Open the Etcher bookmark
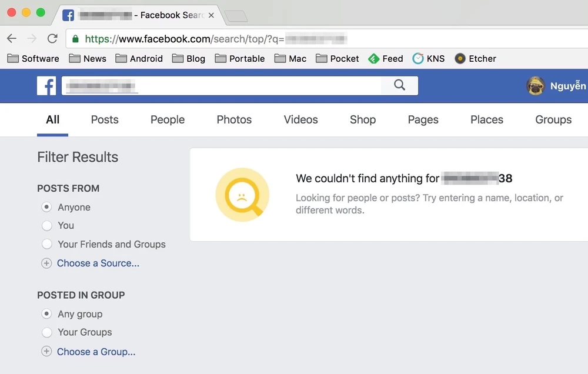The image size is (588, 374). pyautogui.click(x=475, y=59)
